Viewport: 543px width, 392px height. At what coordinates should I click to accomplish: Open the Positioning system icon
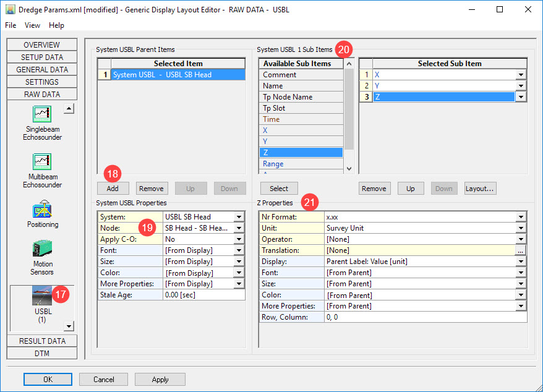pyautogui.click(x=42, y=208)
